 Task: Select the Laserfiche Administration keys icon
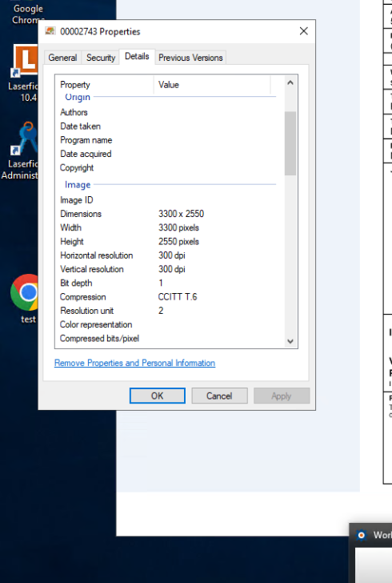(x=26, y=138)
